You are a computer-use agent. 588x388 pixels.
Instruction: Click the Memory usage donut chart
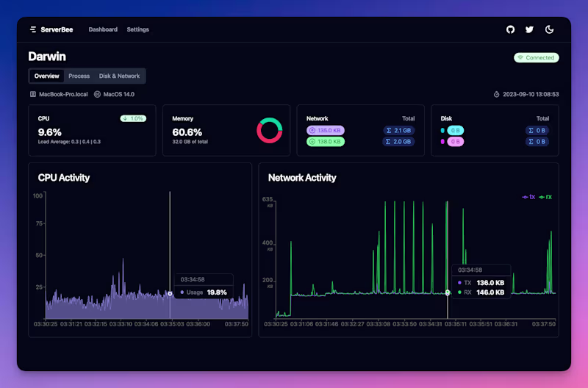[x=269, y=131]
